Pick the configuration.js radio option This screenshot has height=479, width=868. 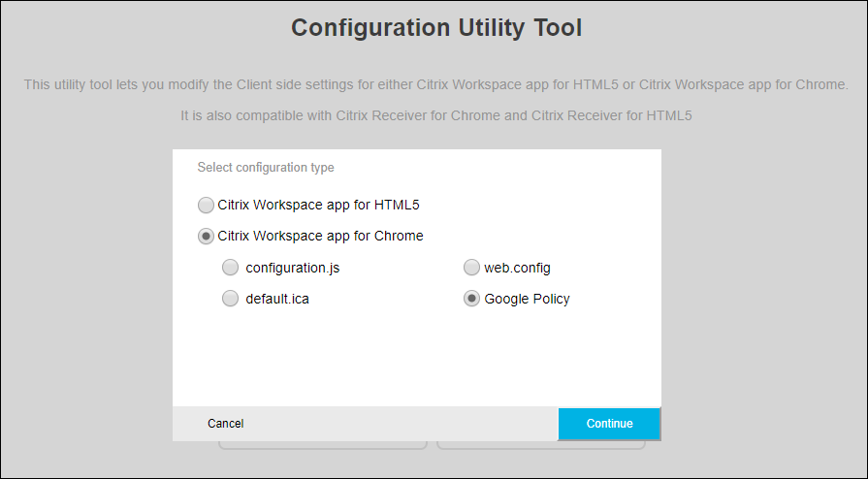pyautogui.click(x=230, y=268)
